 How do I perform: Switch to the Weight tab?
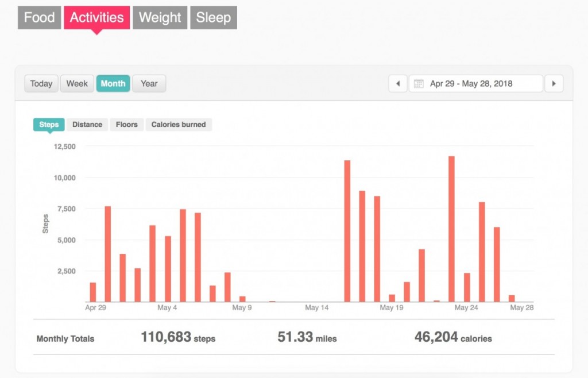coord(160,17)
